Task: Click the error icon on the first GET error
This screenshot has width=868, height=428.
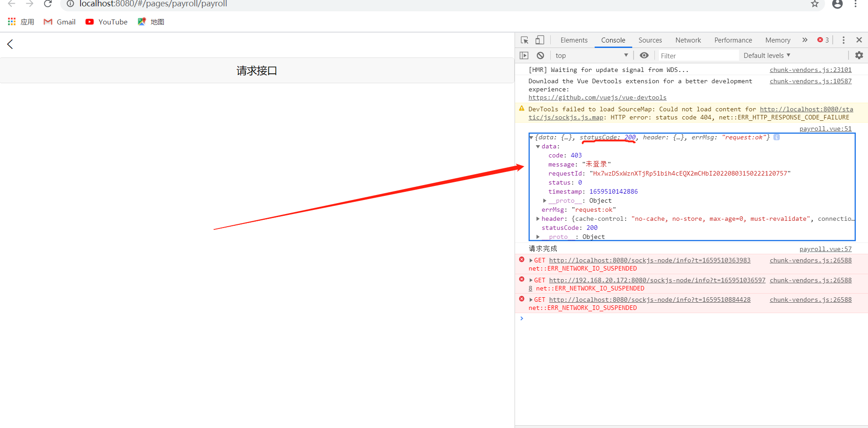Action: click(x=522, y=260)
